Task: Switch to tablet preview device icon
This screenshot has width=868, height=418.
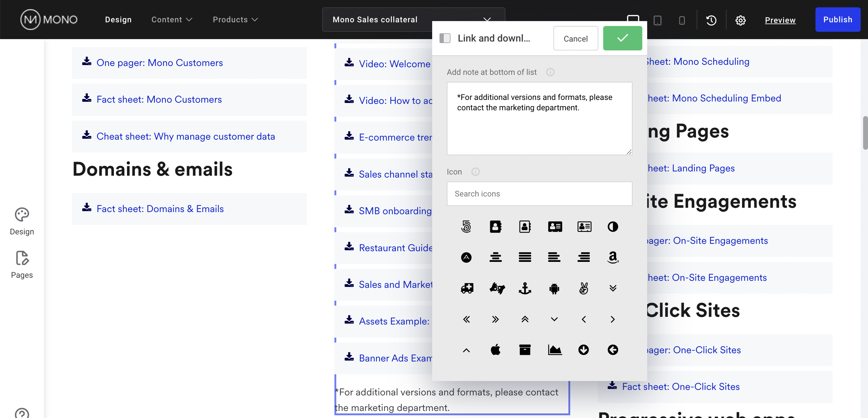Action: (x=657, y=20)
